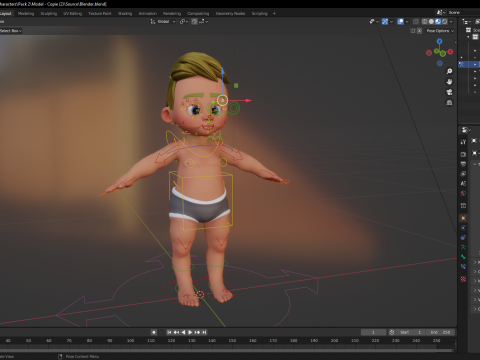Click the zoom magnifier viewport icon
Viewport: 480px width, 360px height.
coord(449,71)
